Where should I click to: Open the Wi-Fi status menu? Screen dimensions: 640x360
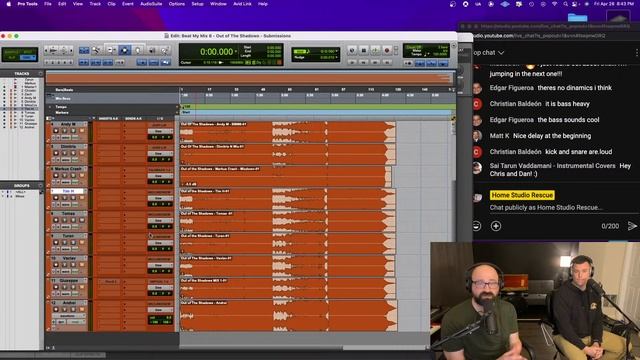tap(554, 4)
